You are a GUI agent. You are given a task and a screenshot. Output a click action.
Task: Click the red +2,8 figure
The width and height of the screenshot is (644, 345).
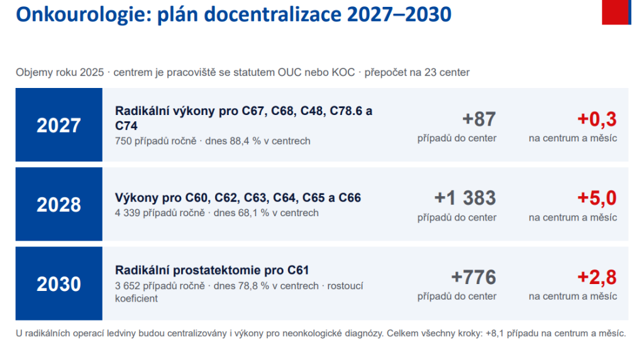pos(597,277)
